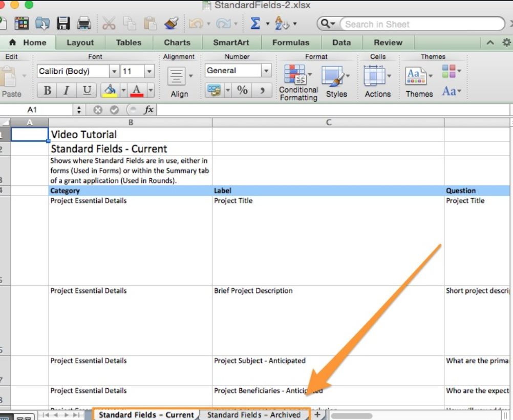Click the fx insert function icon

point(148,110)
